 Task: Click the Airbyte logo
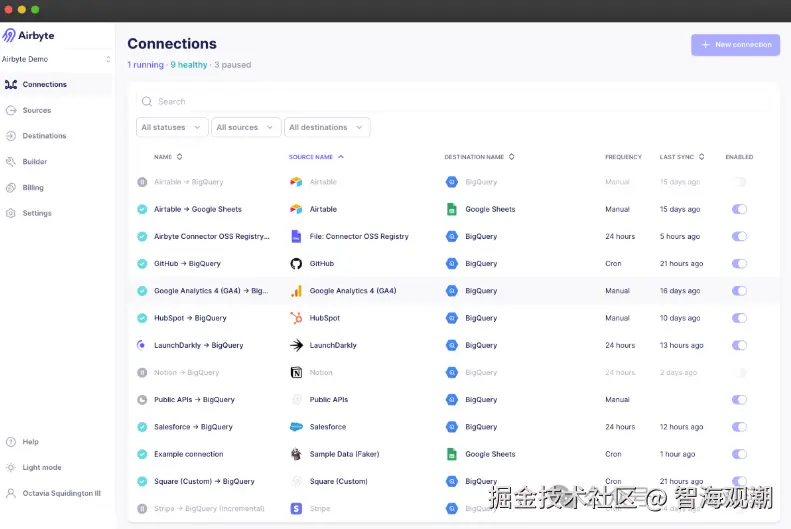pyautogui.click(x=28, y=35)
